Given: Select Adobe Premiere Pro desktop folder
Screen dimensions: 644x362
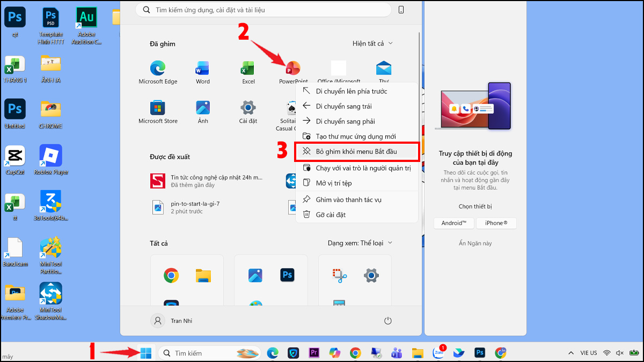Looking at the screenshot, I should coord(14,301).
